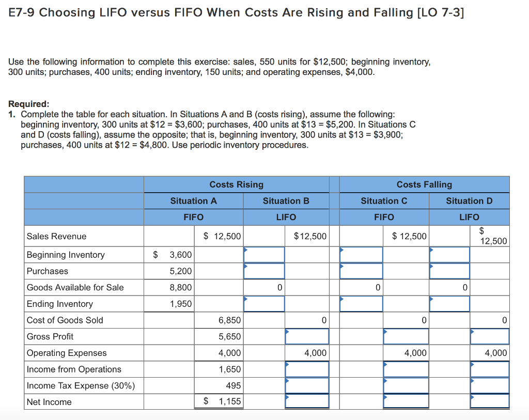Screen dimensions: 529x420
Task: Click the Ending Inventory input for Situation D
Action: pyautogui.click(x=449, y=304)
